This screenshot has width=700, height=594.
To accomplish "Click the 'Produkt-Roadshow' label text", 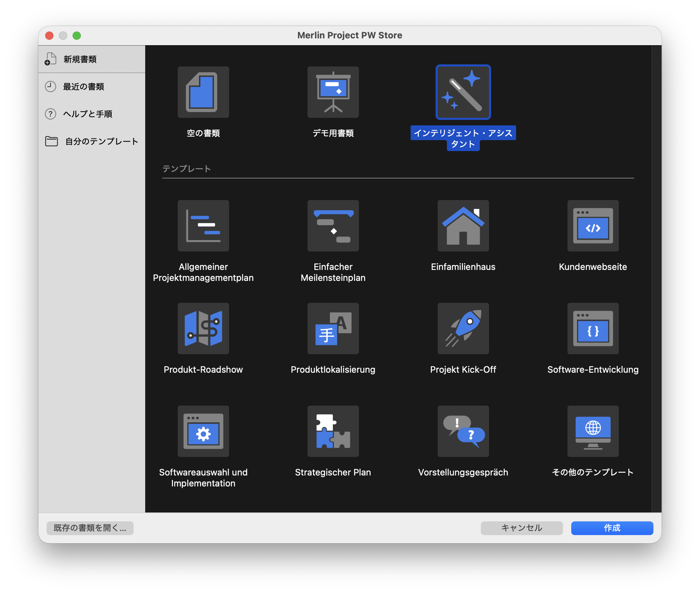I will (x=203, y=370).
